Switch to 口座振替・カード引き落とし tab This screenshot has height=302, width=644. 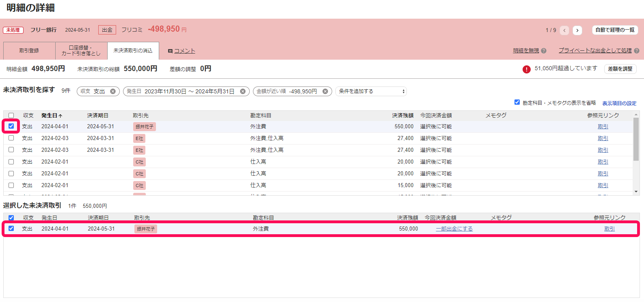click(x=81, y=51)
